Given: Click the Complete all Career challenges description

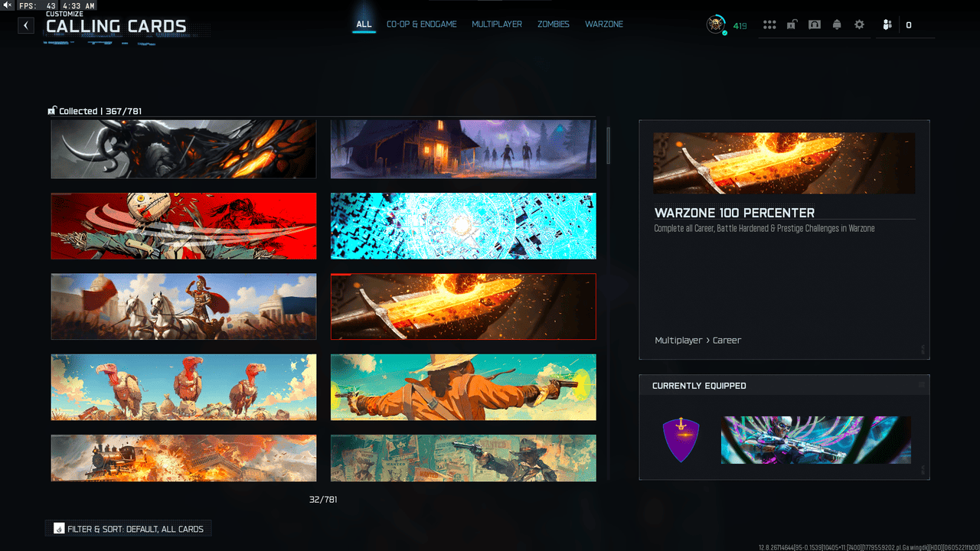Looking at the screenshot, I should pos(764,229).
